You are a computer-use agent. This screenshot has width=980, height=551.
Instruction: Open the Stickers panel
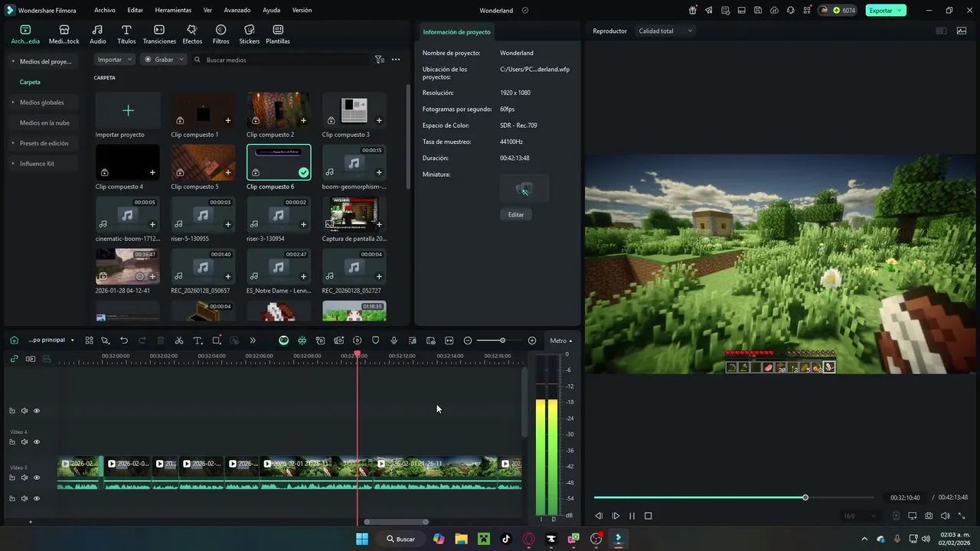[x=249, y=34]
